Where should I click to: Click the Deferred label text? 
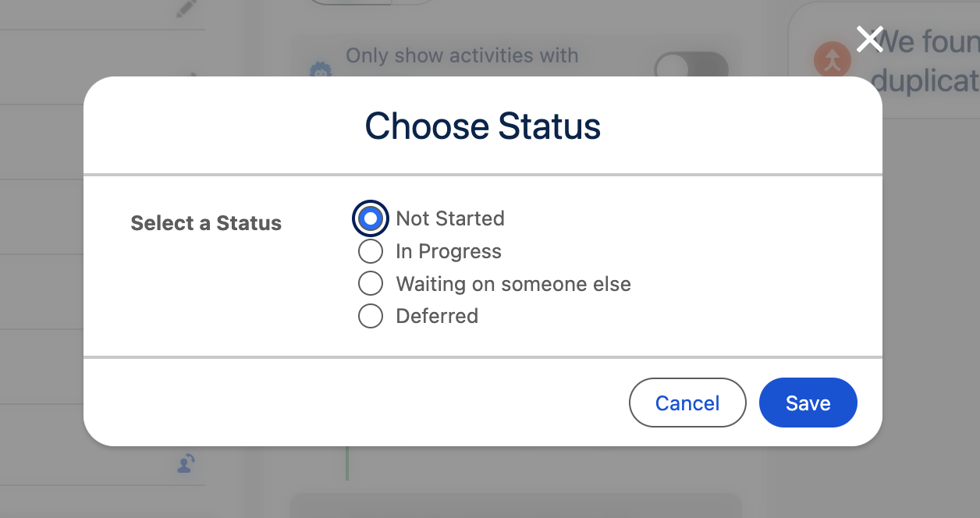tap(437, 316)
